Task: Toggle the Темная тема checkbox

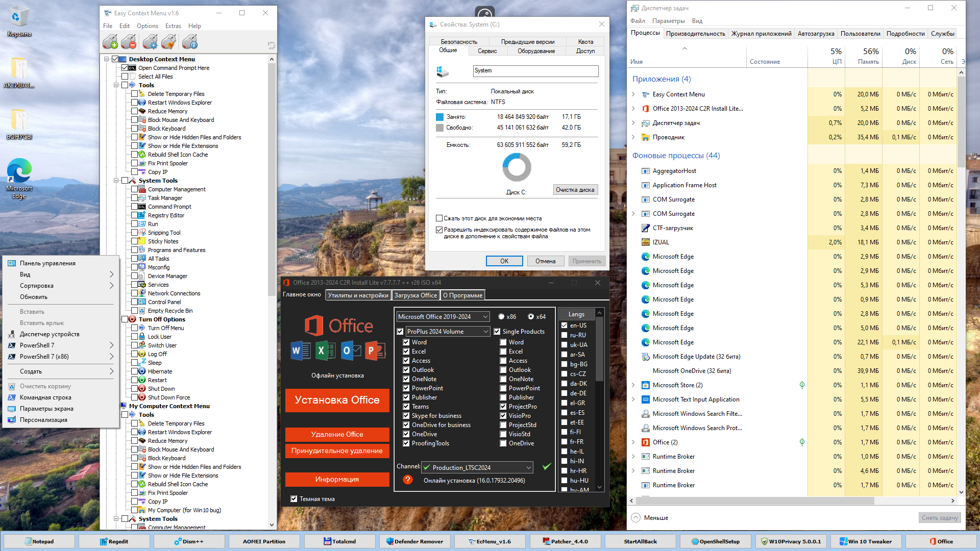Action: click(293, 499)
